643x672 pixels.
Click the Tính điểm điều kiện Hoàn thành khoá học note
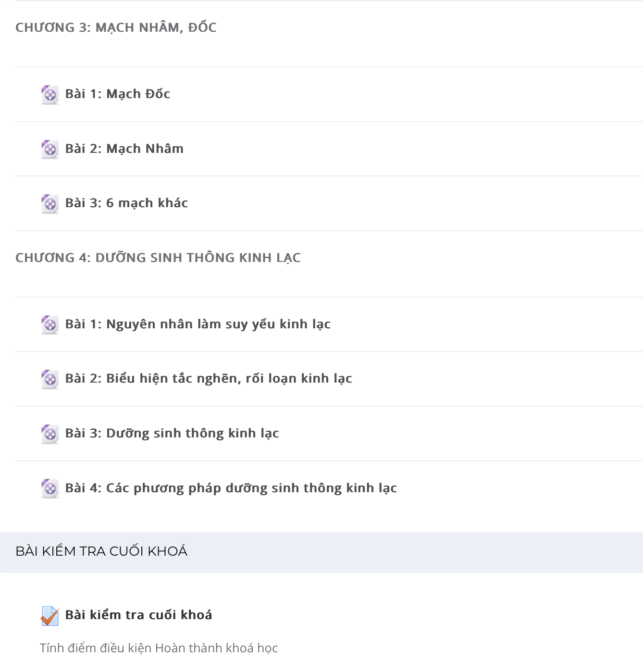coord(159,648)
